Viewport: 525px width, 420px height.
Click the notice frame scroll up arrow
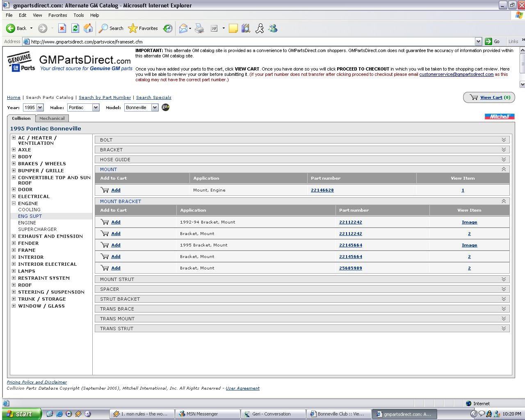coord(522,50)
